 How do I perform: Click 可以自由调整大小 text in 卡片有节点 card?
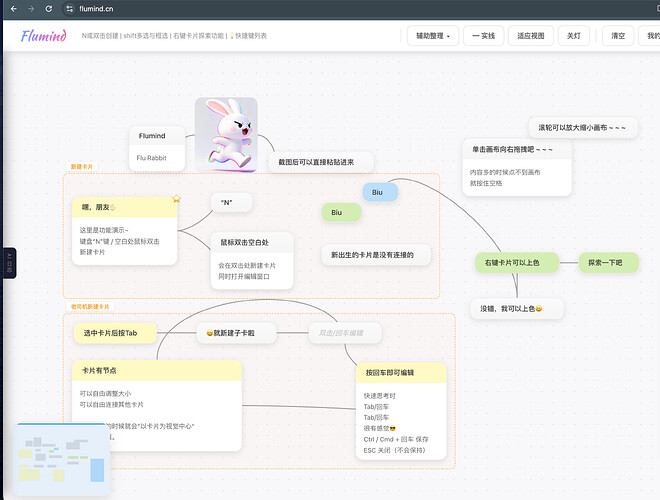(105, 394)
